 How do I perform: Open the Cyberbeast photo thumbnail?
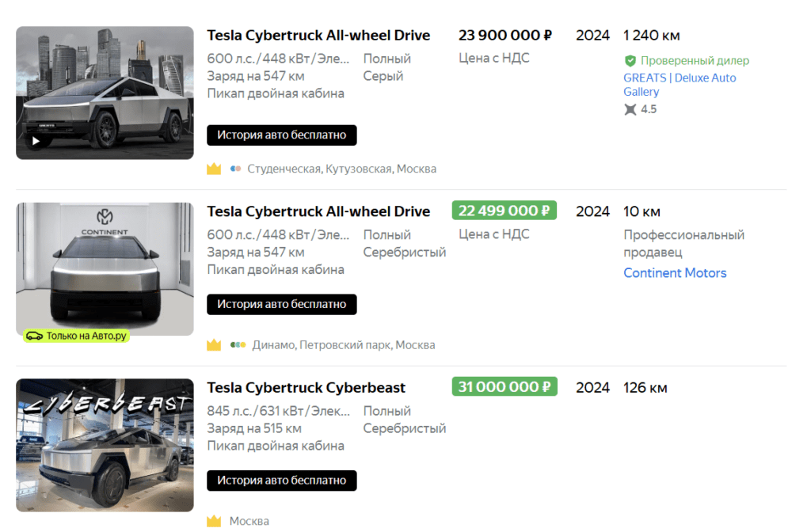(x=105, y=445)
